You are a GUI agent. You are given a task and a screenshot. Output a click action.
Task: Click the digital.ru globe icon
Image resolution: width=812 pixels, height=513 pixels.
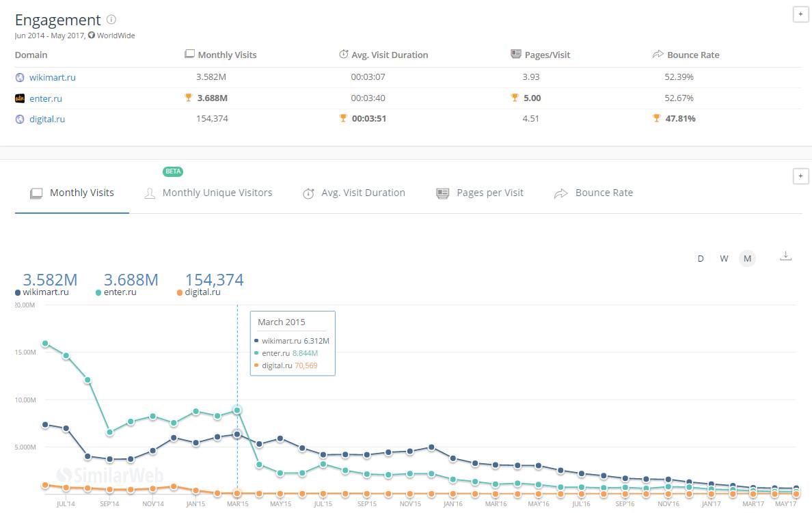(x=20, y=119)
